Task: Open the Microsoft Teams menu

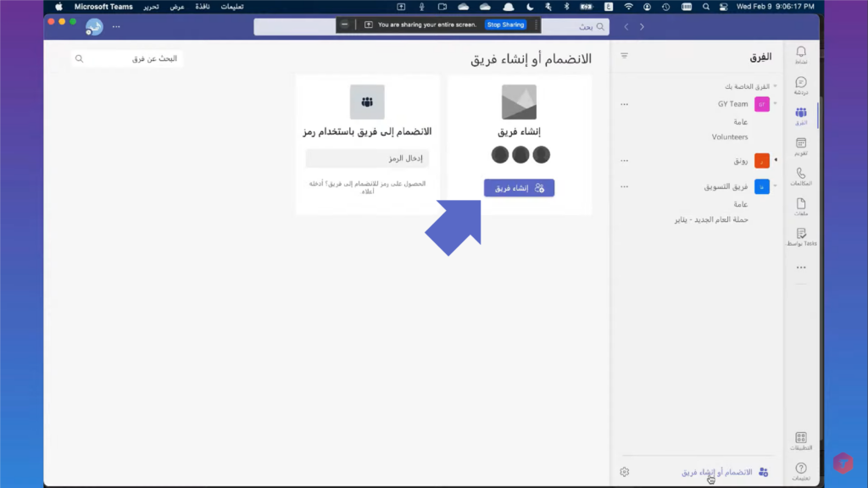Action: (x=103, y=7)
